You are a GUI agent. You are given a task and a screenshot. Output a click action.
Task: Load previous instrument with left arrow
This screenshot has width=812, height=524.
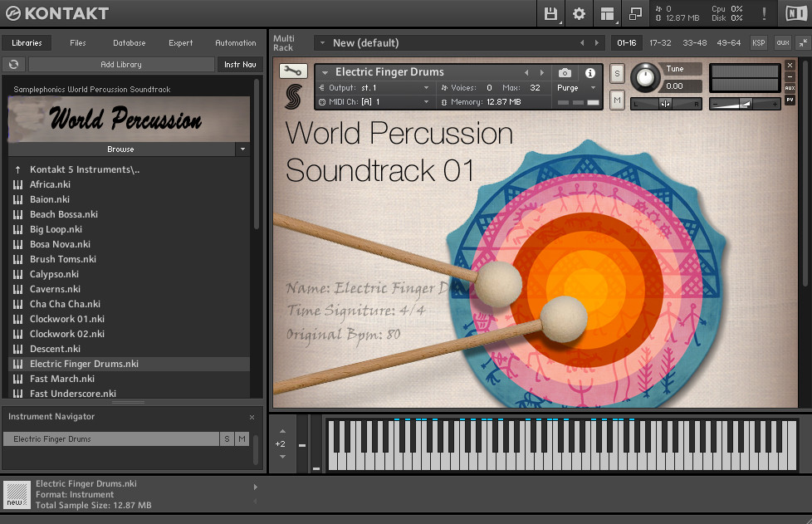click(526, 72)
